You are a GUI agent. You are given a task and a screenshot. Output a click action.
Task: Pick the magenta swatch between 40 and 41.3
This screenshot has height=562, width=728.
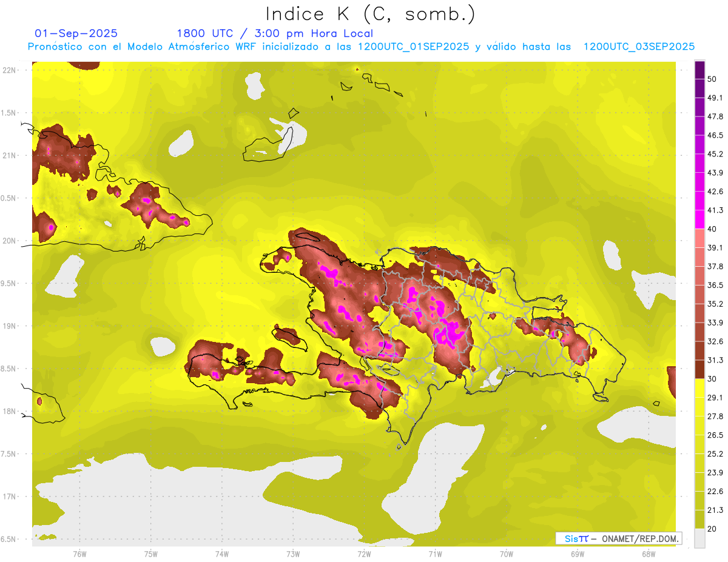(699, 219)
